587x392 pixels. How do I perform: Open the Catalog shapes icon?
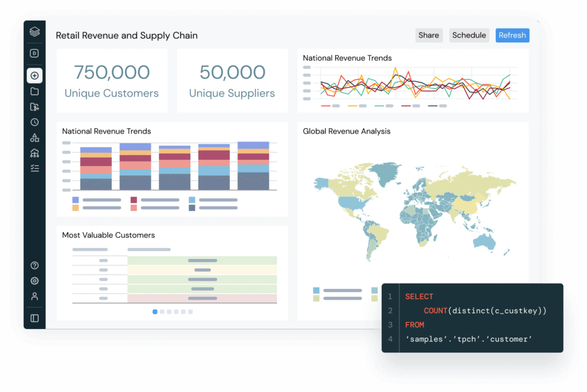(x=34, y=138)
